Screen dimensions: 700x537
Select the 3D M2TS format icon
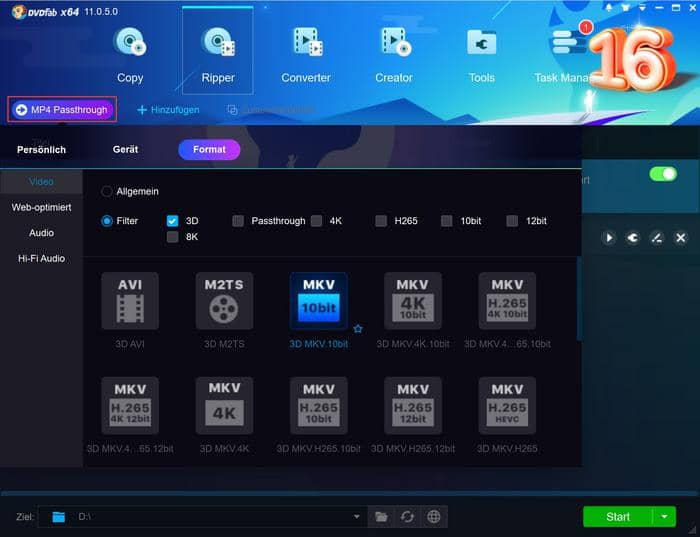(224, 300)
